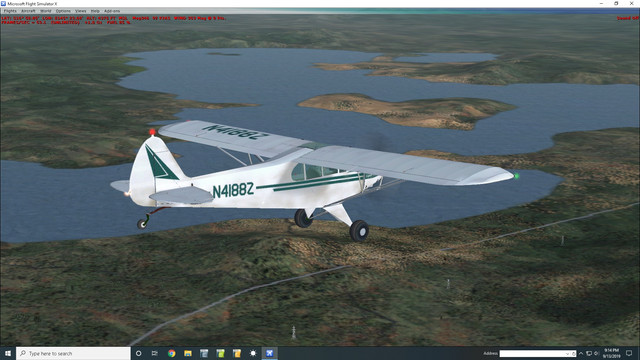Open the World menu

point(46,11)
